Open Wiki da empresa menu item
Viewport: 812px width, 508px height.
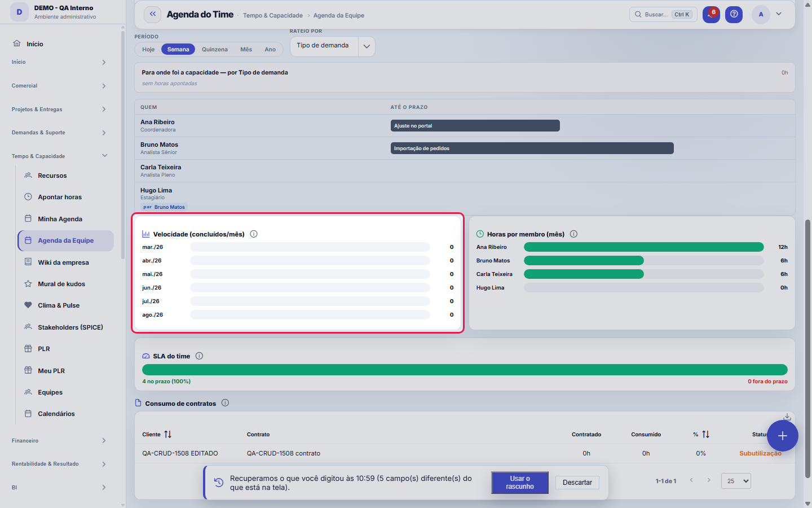(65, 262)
